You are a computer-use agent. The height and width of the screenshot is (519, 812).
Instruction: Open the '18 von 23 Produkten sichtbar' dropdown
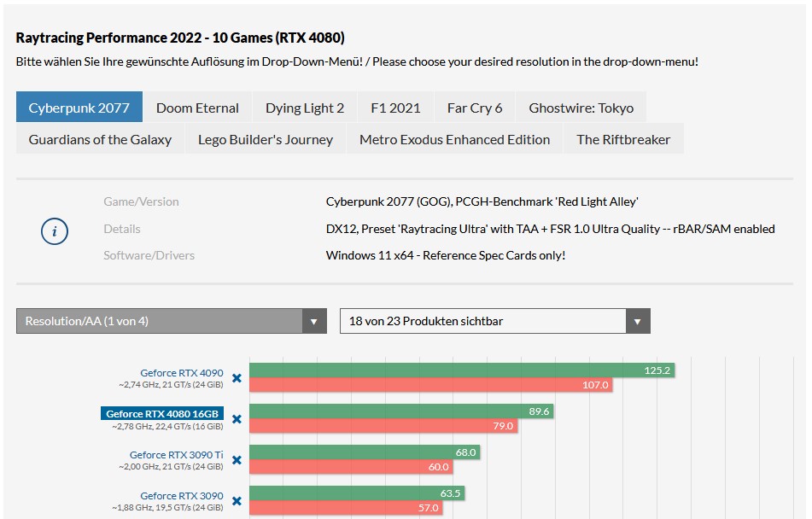pos(494,321)
